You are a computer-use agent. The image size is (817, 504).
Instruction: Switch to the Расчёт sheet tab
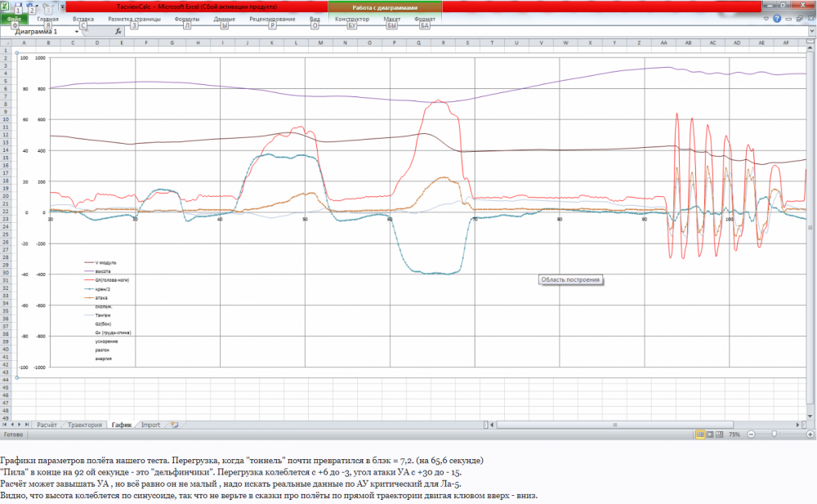(47, 425)
